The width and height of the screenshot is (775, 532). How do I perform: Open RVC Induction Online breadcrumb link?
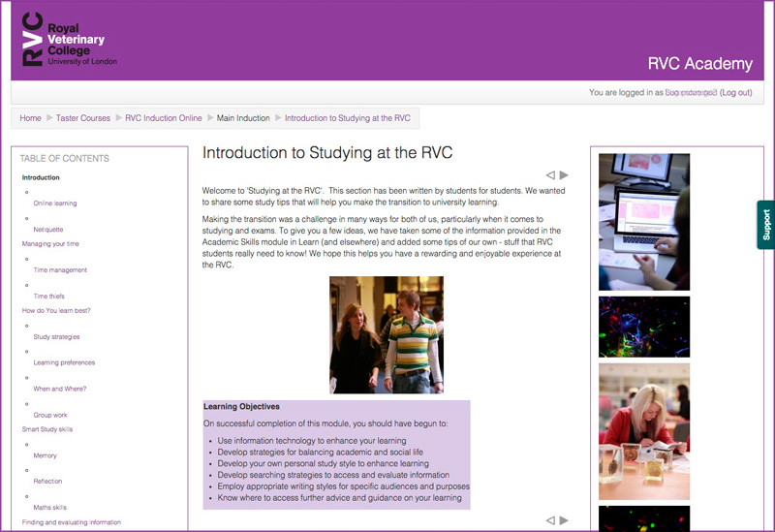(x=164, y=118)
